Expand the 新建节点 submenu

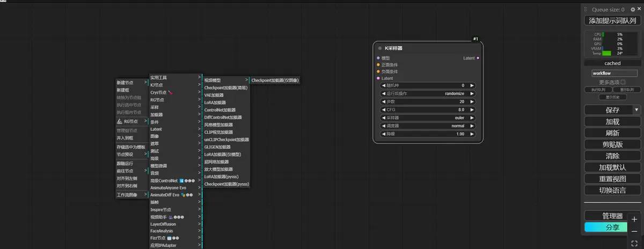(132, 83)
